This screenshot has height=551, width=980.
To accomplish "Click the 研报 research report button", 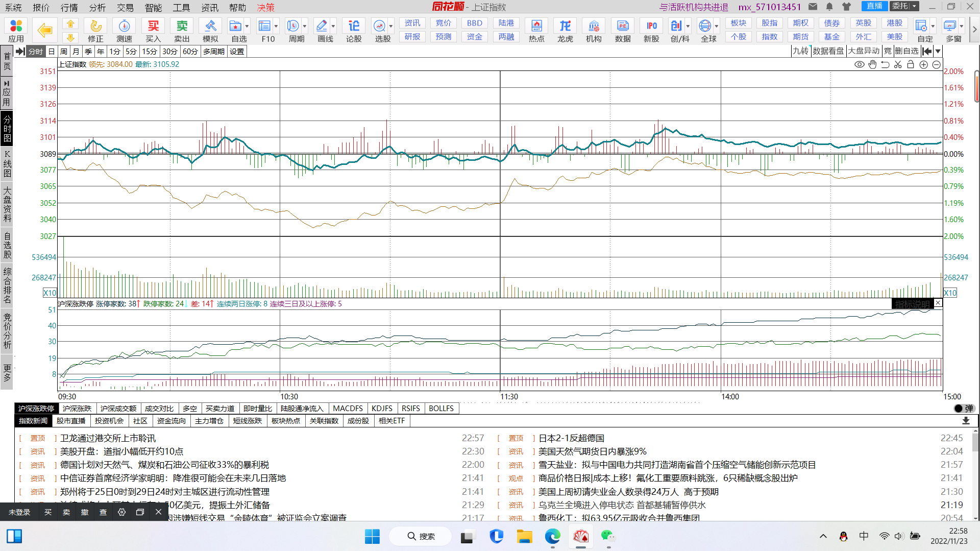I will 412,37.
